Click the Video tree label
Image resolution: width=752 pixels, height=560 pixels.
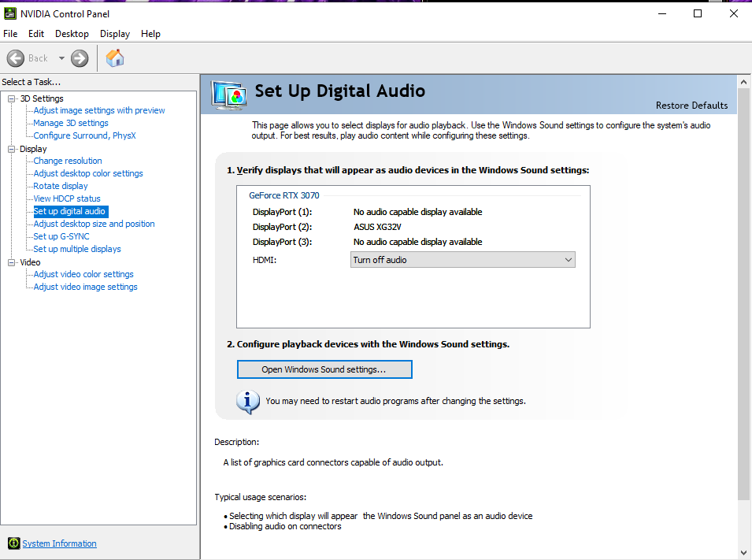tap(30, 262)
